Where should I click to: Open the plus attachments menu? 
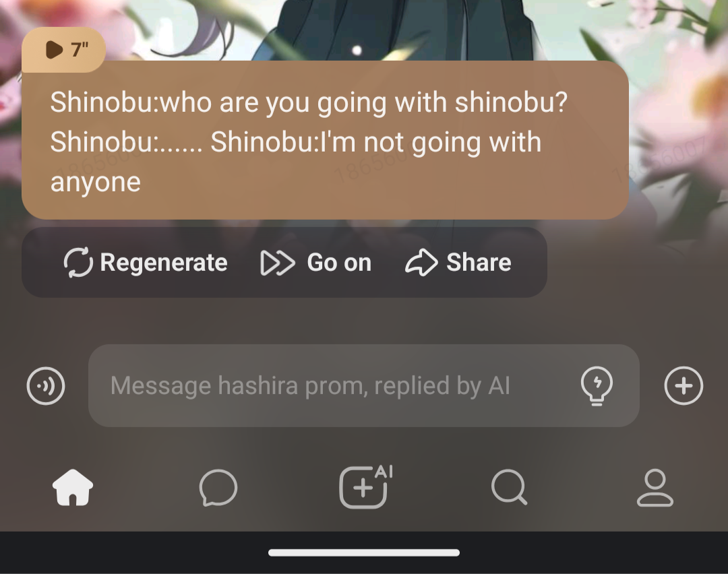[684, 385]
